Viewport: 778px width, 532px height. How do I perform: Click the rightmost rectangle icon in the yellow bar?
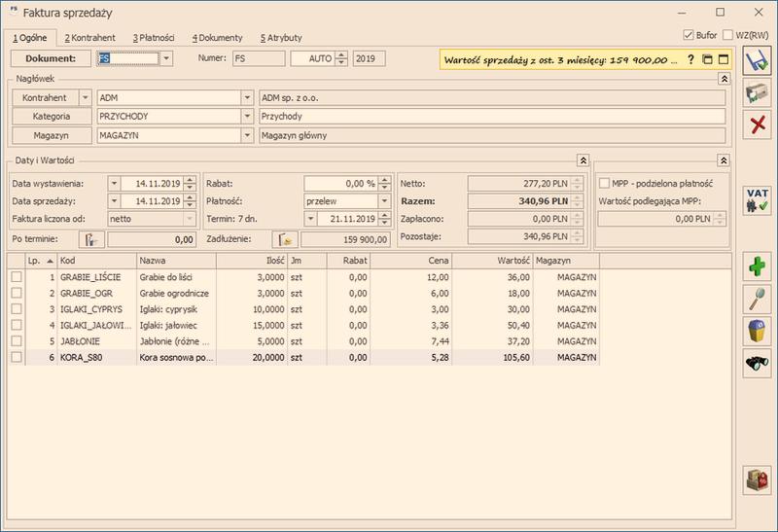pos(724,59)
